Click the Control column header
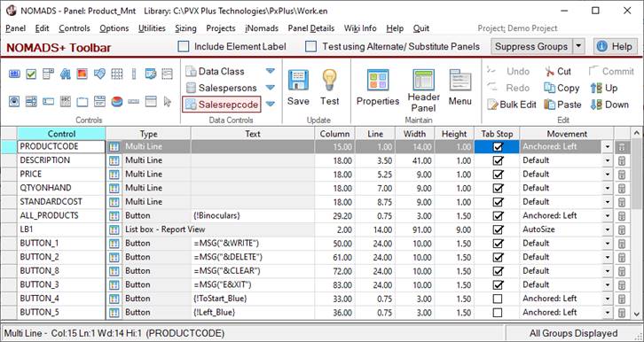Screen dimensions: 644x342 (61, 134)
